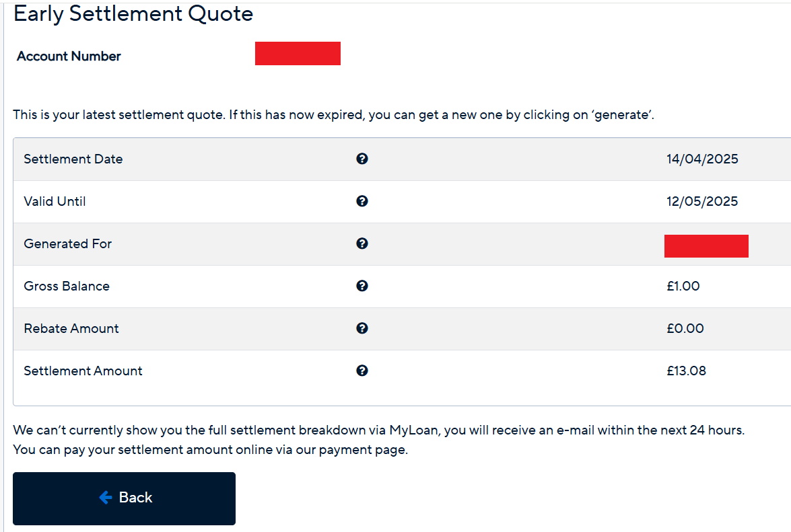The width and height of the screenshot is (791, 532).
Task: Select the 12/05/2025 valid until date
Action: point(702,201)
